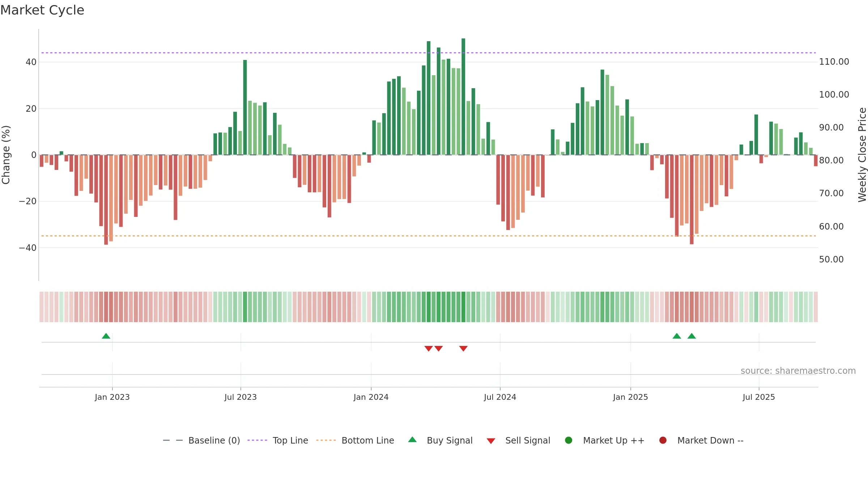Click the 80.00 price axis value
868x488 pixels.
pos(831,160)
